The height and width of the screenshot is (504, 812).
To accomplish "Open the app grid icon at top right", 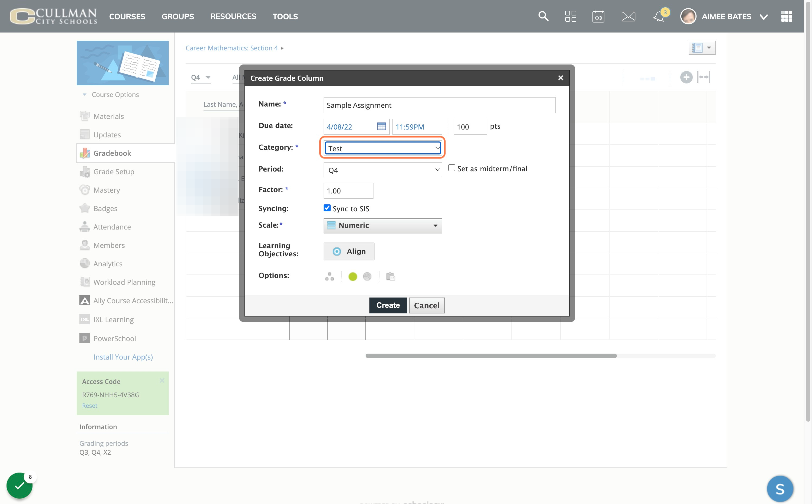I will [x=786, y=16].
